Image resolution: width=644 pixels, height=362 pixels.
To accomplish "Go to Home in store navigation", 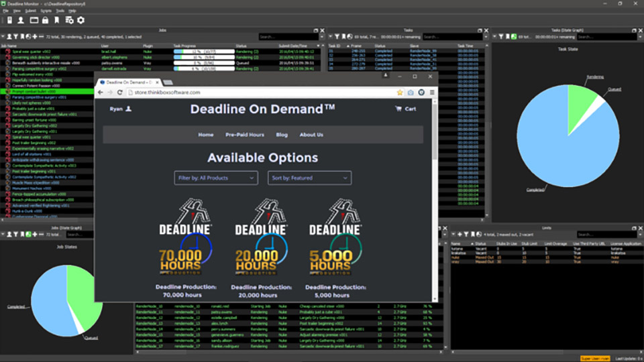I will point(206,135).
